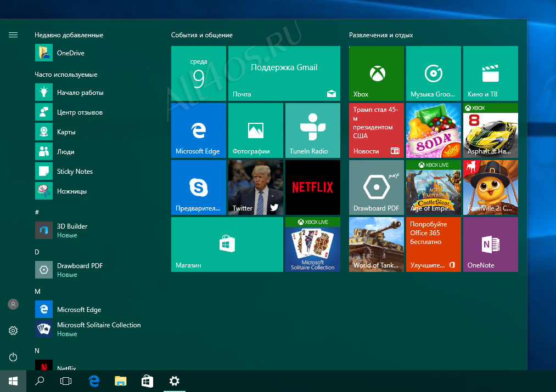Click the letter # list header
This screenshot has height=392, width=556.
[37, 212]
